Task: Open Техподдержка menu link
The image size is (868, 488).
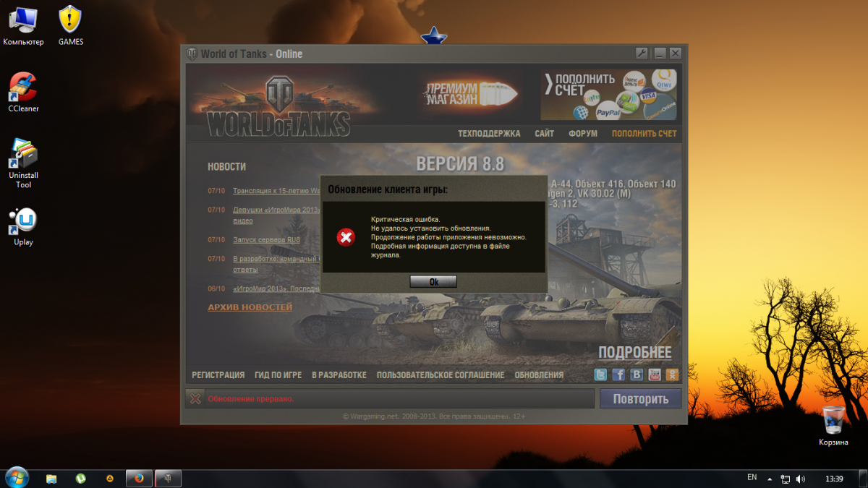Action: coord(489,134)
